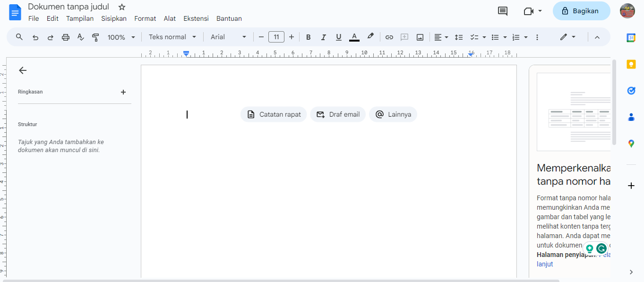Click the spelling and grammar check icon

tap(81, 37)
